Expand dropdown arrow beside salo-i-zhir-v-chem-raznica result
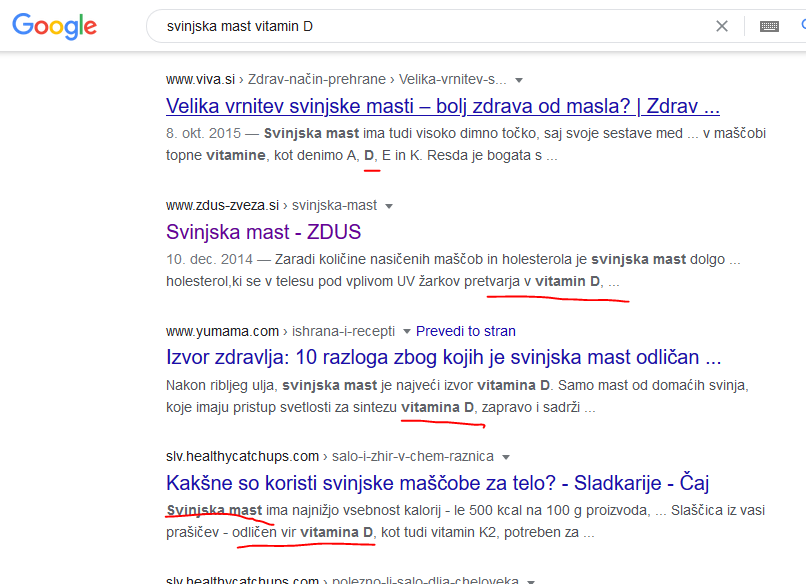This screenshot has height=584, width=806. click(x=506, y=457)
